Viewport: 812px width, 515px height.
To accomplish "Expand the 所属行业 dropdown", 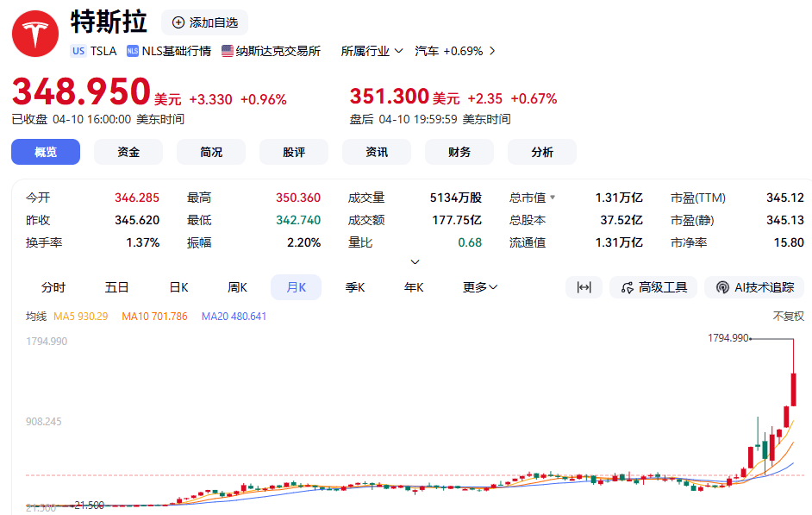I will (372, 51).
